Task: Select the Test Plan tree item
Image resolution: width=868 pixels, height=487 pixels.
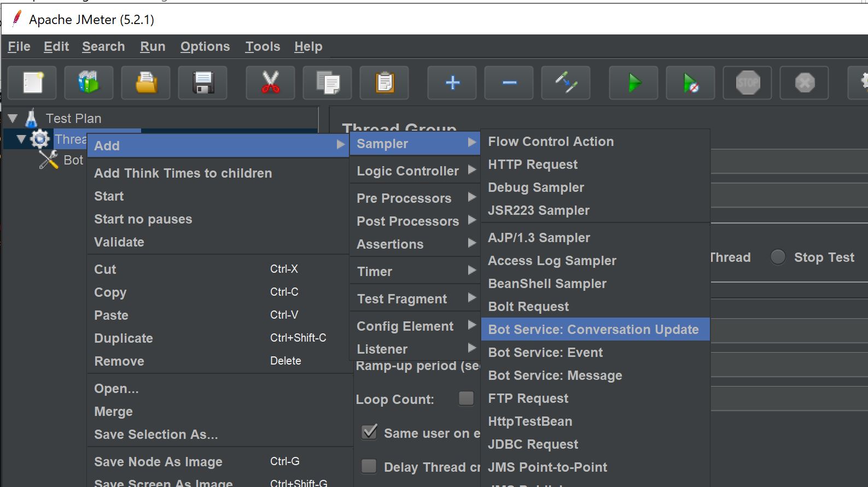Action: [73, 119]
